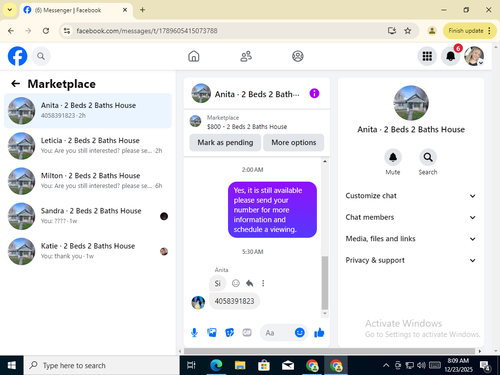Click Anita's sender avatar next to phone number
This screenshot has height=375, width=500.
point(198,302)
